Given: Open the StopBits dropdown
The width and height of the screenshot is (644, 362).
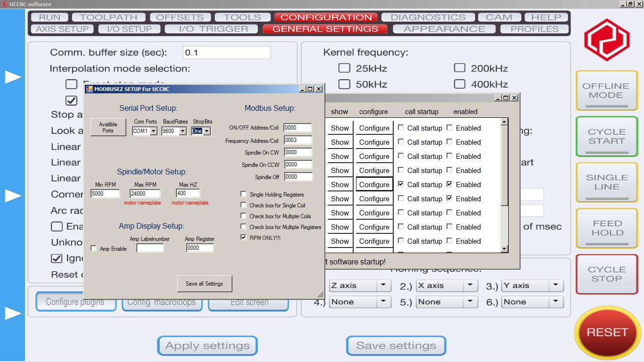Looking at the screenshot, I should coord(206,131).
